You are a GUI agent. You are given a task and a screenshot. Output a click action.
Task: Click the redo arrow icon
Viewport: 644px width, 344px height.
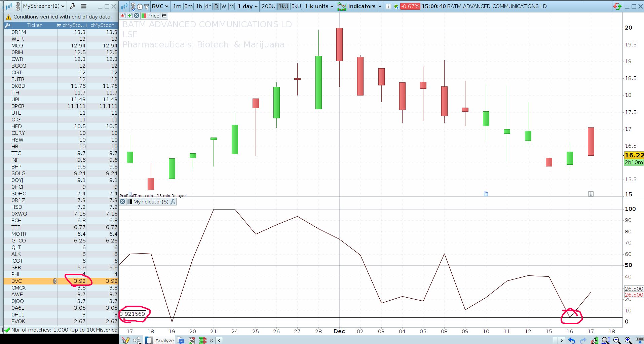(583, 340)
